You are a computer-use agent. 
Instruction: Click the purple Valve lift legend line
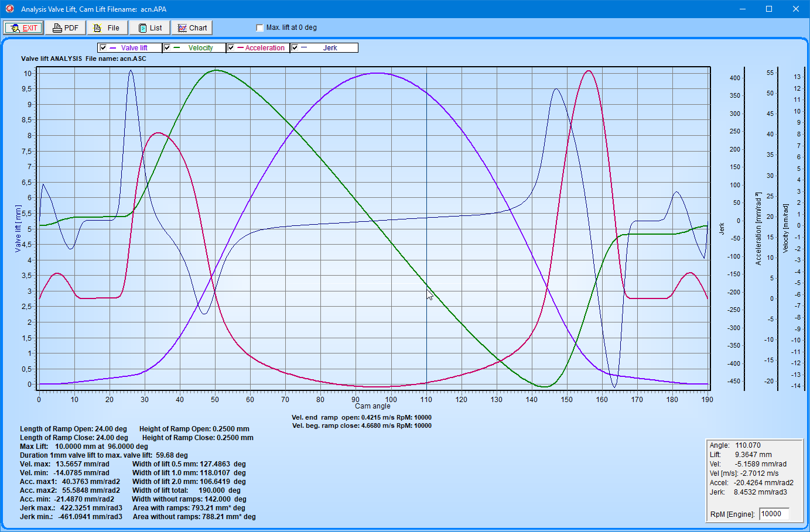tap(113, 48)
